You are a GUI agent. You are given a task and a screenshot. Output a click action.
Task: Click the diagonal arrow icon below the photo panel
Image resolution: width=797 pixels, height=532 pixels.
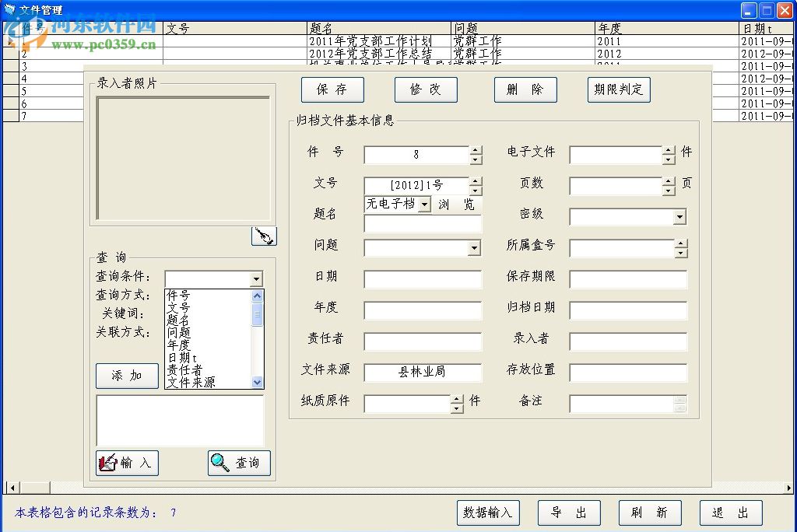[x=264, y=236]
